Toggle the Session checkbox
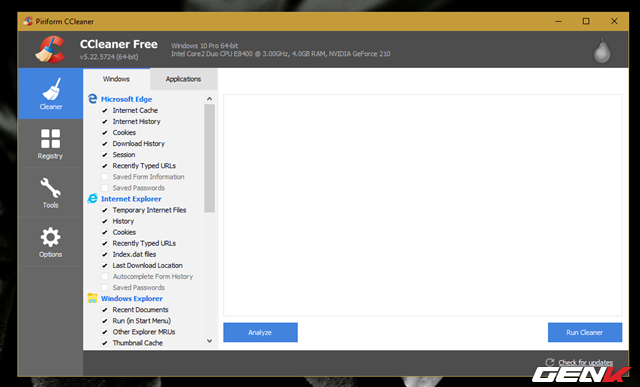This screenshot has width=640, height=387. (x=105, y=154)
